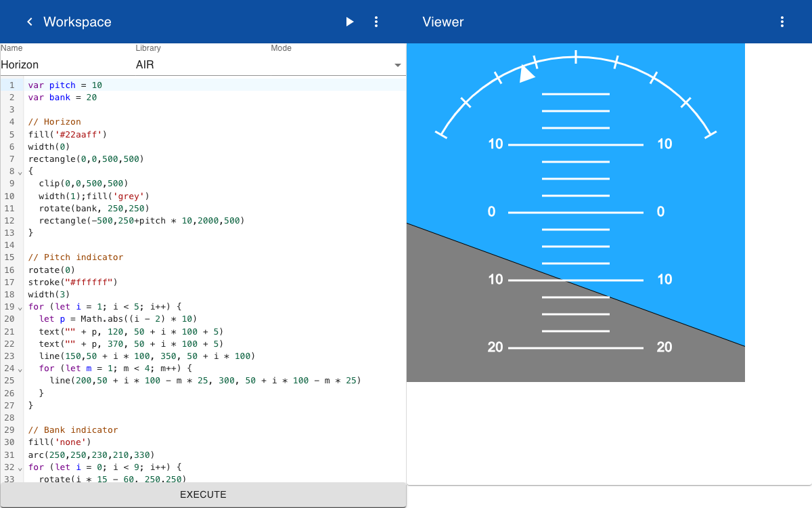Open the Workspace more options menu
This screenshot has width=812, height=508.
[x=376, y=22]
